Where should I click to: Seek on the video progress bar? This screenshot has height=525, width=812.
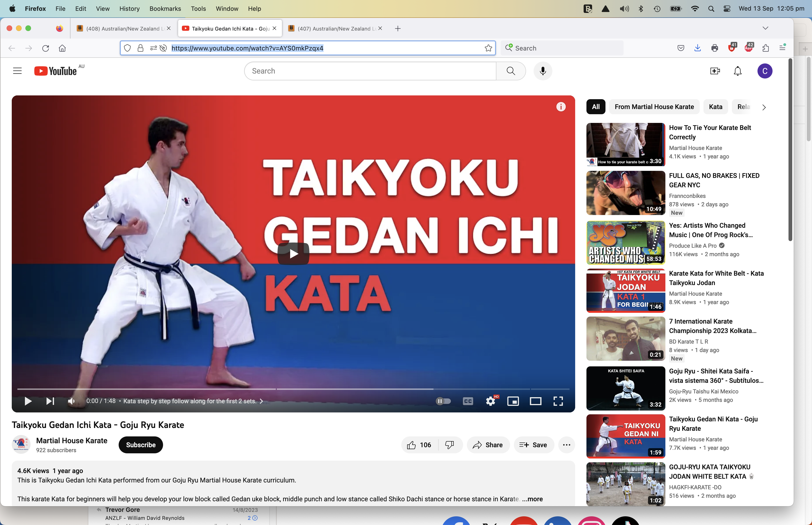pyautogui.click(x=293, y=389)
